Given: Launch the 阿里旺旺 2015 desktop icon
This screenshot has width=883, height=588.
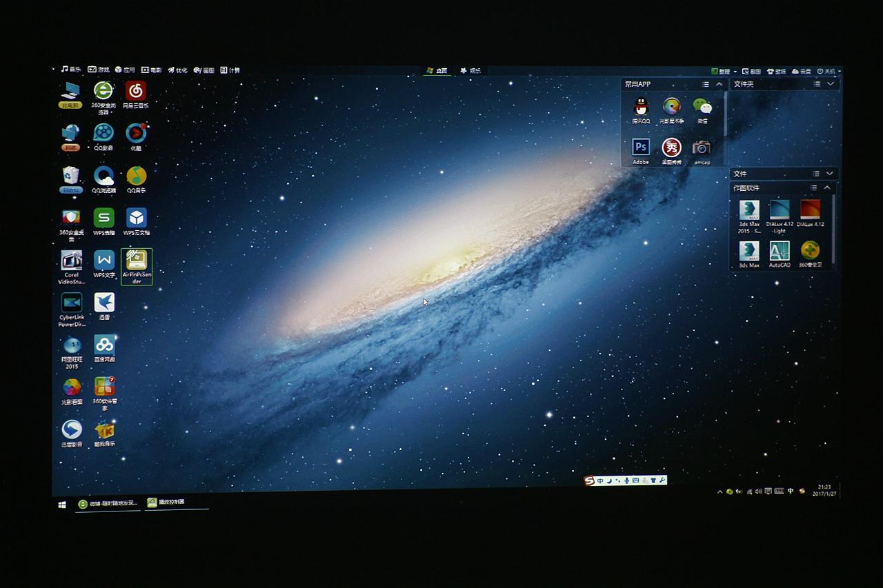Looking at the screenshot, I should coord(72,352).
